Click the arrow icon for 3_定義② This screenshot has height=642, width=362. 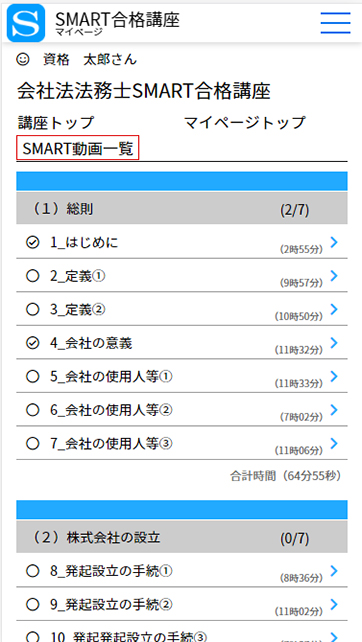[334, 309]
